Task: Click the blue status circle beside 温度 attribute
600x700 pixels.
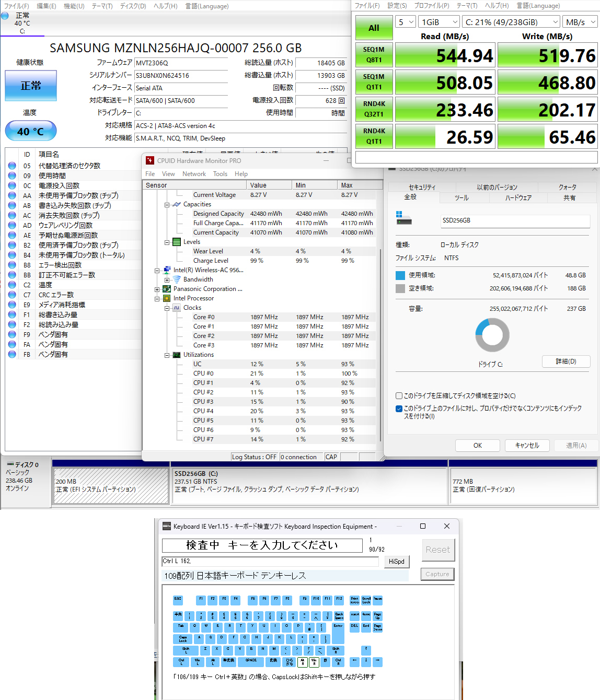Action: (12, 285)
